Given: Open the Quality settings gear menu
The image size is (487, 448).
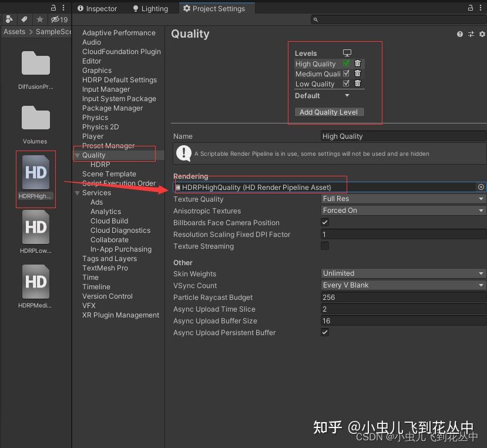Looking at the screenshot, I should (482, 34).
